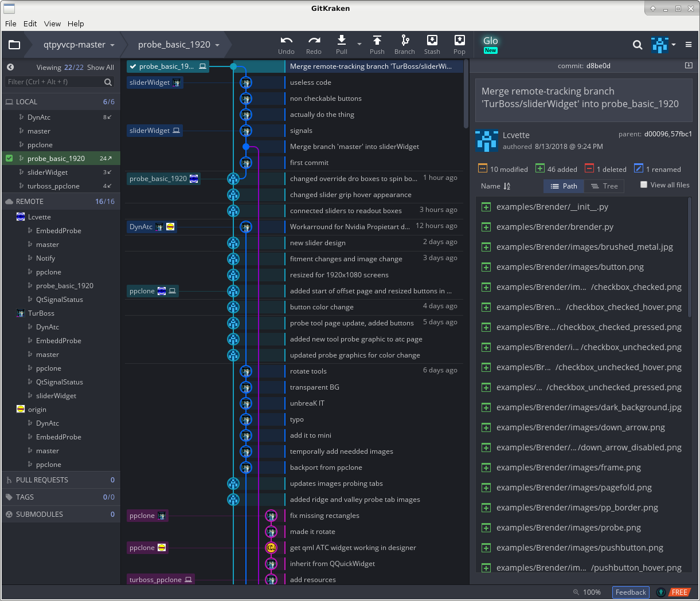Viewport: 700px width, 601px height.
Task: Click the zoom magnifier in the status bar
Action: click(576, 592)
